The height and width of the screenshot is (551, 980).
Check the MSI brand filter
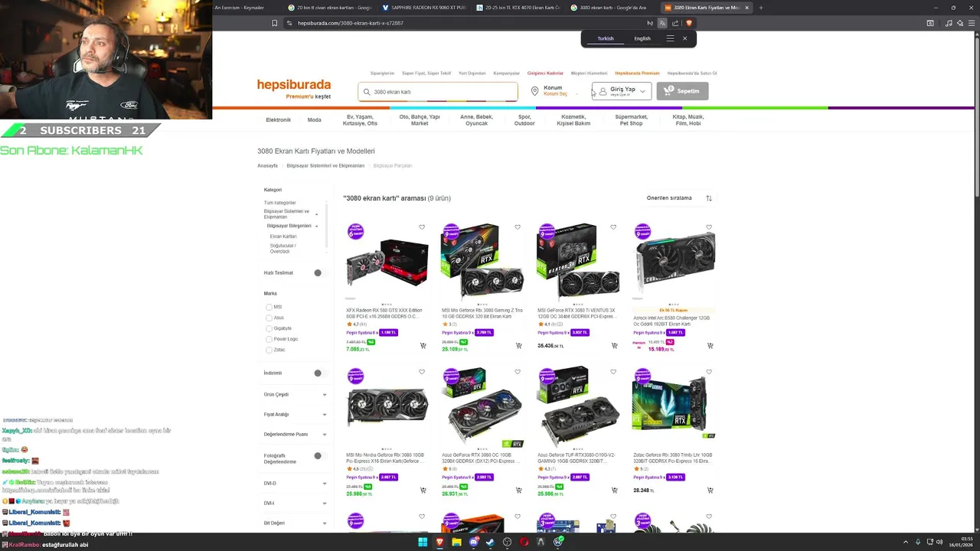[269, 307]
